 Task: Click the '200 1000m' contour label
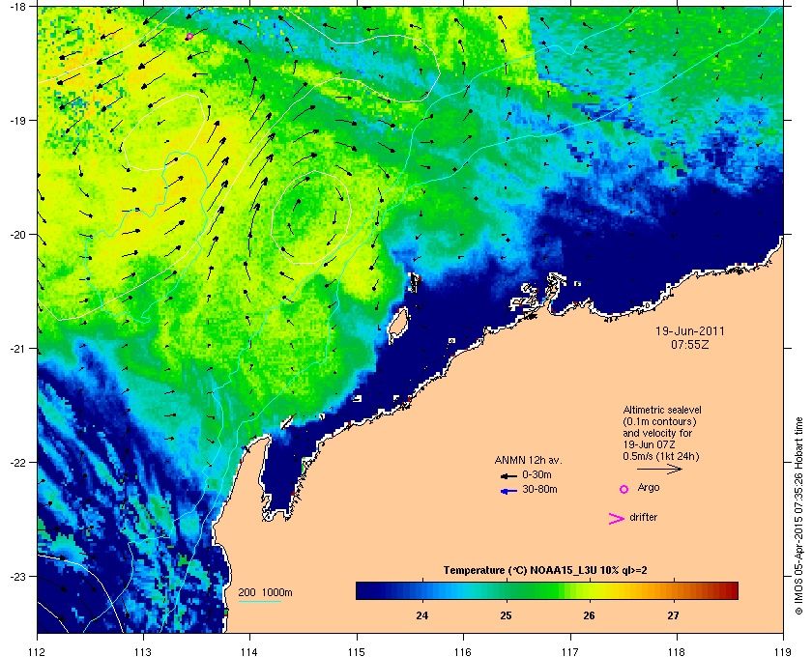click(x=265, y=593)
